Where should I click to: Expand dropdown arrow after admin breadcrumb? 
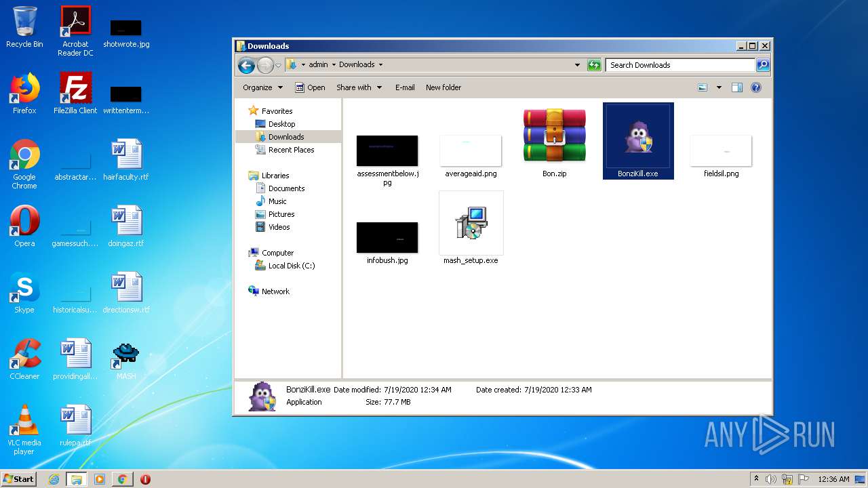pyautogui.click(x=334, y=65)
